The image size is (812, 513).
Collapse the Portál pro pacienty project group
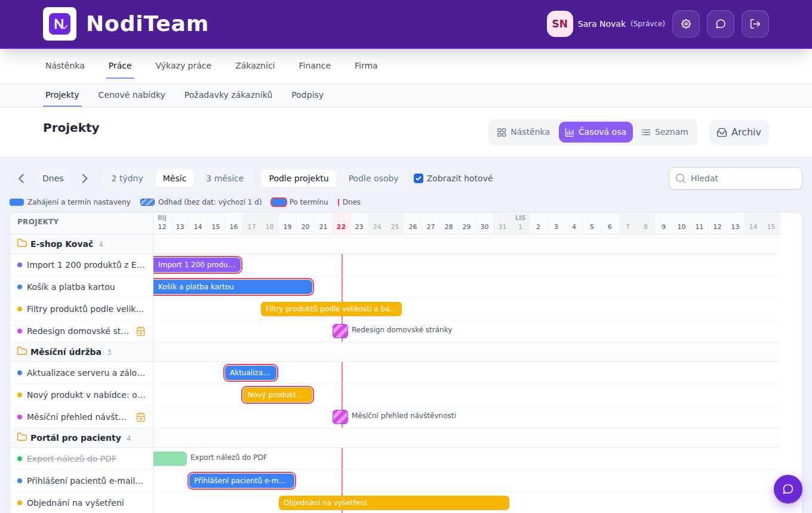tap(82, 438)
